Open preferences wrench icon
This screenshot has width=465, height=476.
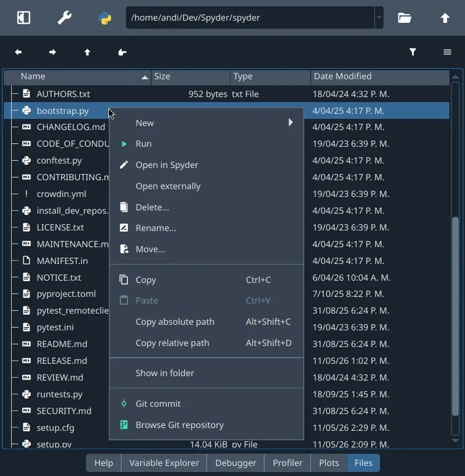(x=64, y=18)
